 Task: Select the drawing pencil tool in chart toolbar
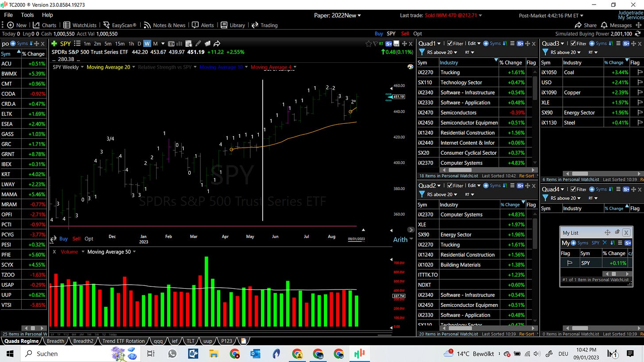198,43
